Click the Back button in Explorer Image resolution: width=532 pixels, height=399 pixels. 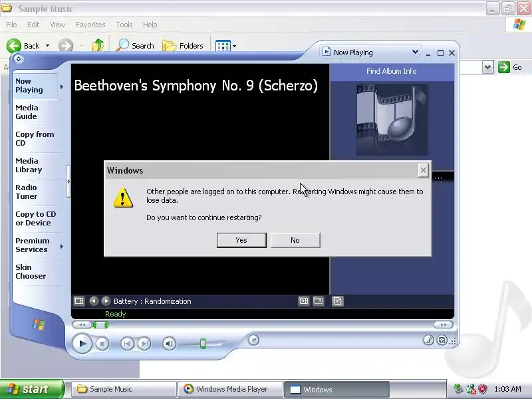(x=23, y=45)
